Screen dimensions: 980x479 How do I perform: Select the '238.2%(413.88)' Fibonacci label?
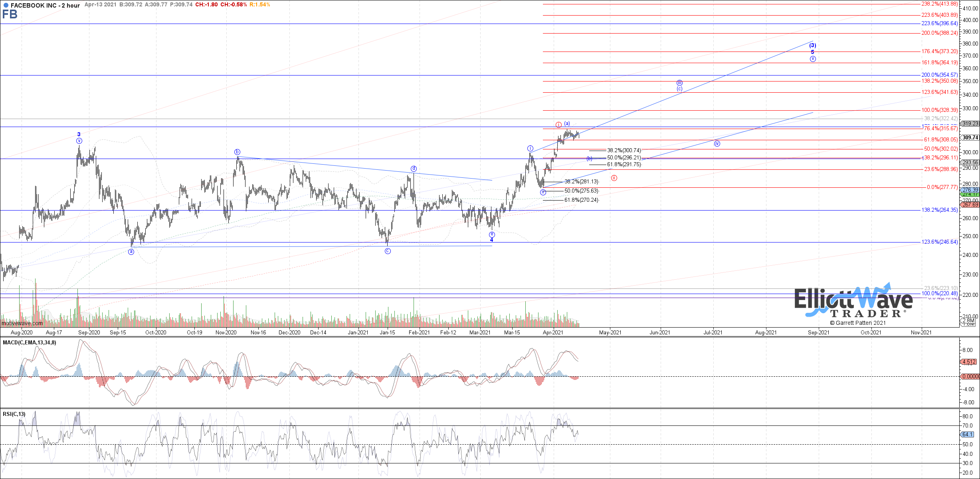coord(939,4)
